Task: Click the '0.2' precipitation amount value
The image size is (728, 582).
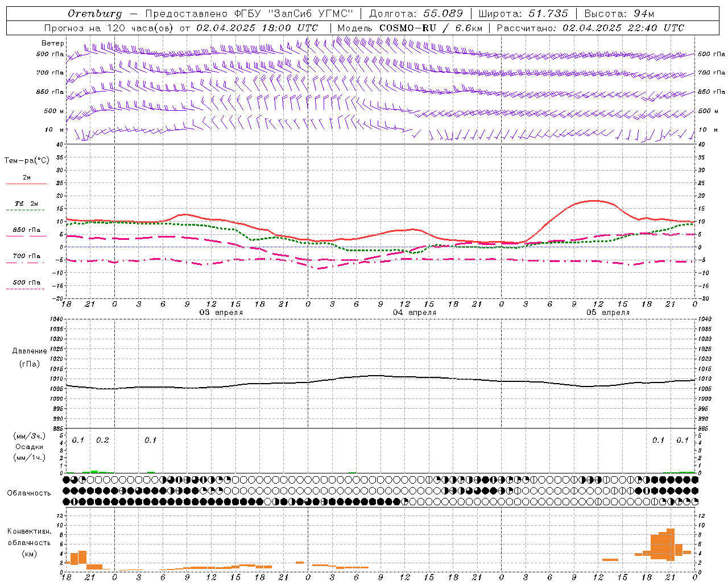Action: pyautogui.click(x=102, y=440)
